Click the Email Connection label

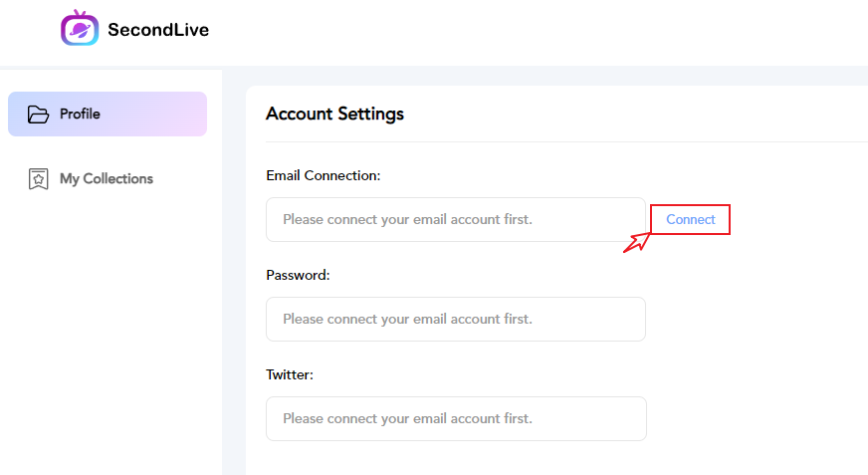coord(324,175)
